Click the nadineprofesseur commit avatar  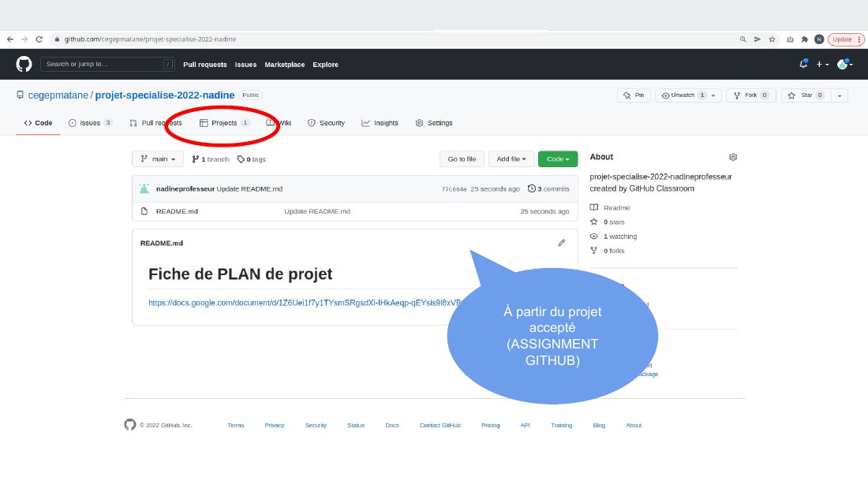(x=144, y=188)
